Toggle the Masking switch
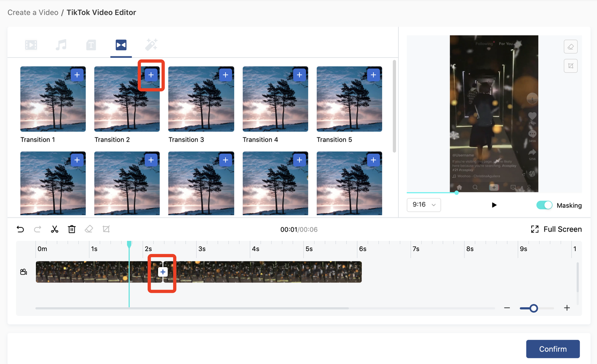The height and width of the screenshot is (364, 597). click(x=544, y=205)
